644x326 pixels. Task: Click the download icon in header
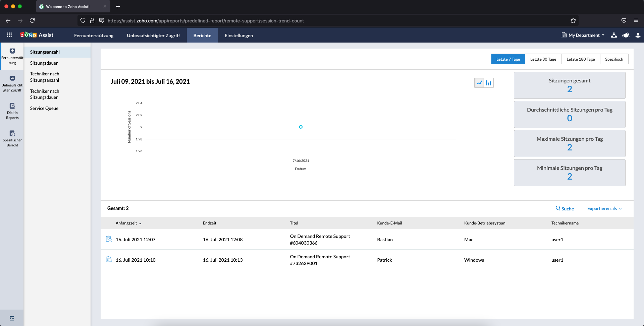(x=614, y=35)
